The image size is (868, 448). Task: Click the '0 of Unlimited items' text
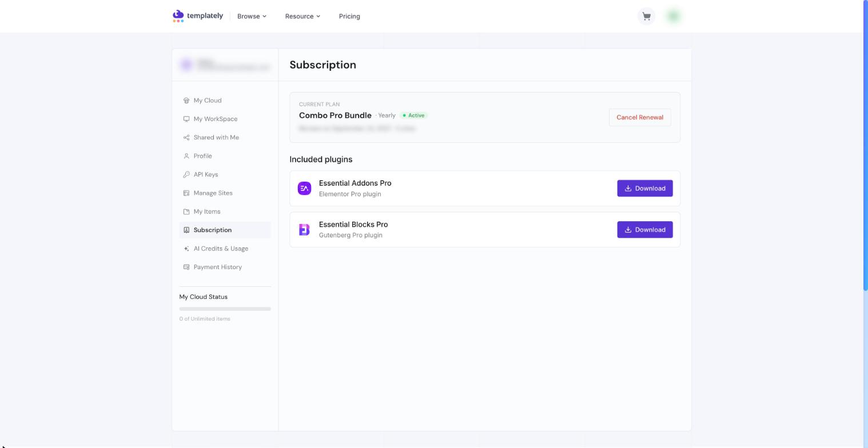click(205, 319)
